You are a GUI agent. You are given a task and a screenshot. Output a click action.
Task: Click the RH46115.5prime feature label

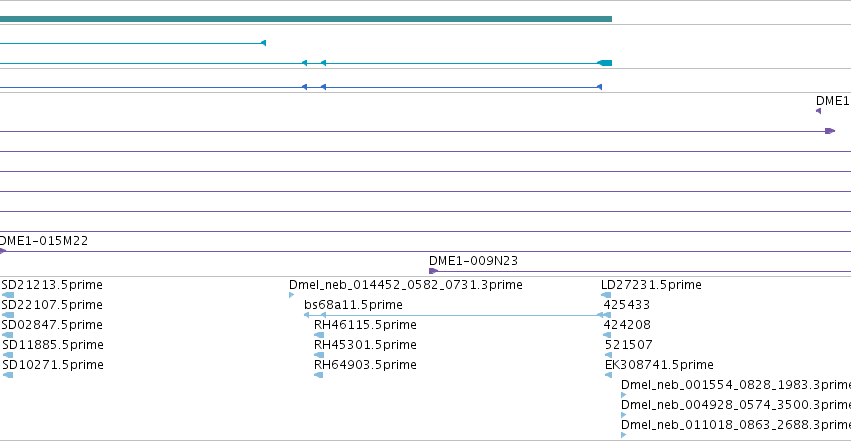[365, 325]
